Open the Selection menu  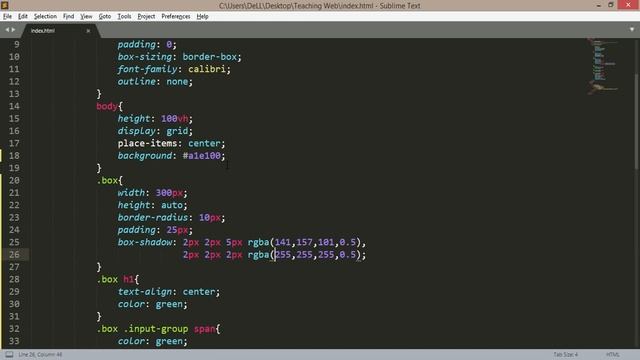click(45, 16)
